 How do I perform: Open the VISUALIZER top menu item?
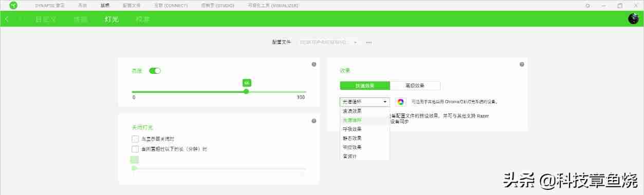(x=273, y=5)
